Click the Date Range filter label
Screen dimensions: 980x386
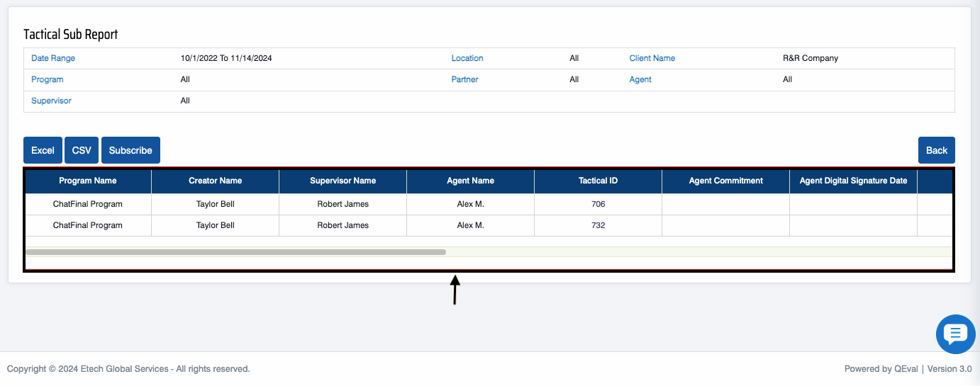pyautogui.click(x=53, y=58)
